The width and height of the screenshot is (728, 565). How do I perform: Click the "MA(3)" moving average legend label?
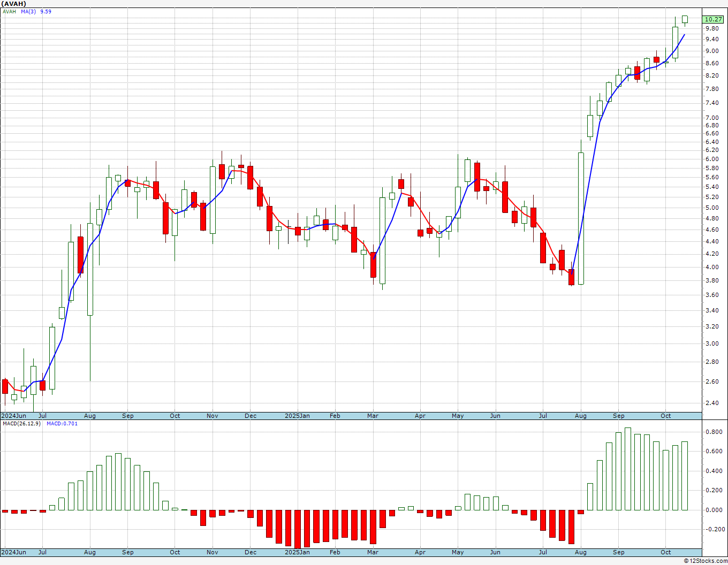[28, 11]
